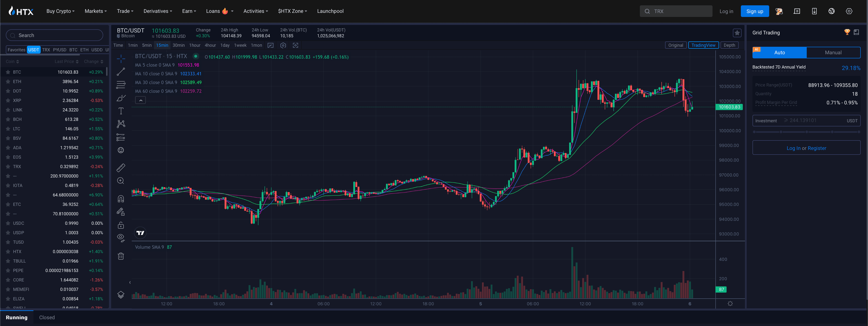868x326 pixels.
Task: Click the Sign up button
Action: coord(754,11)
